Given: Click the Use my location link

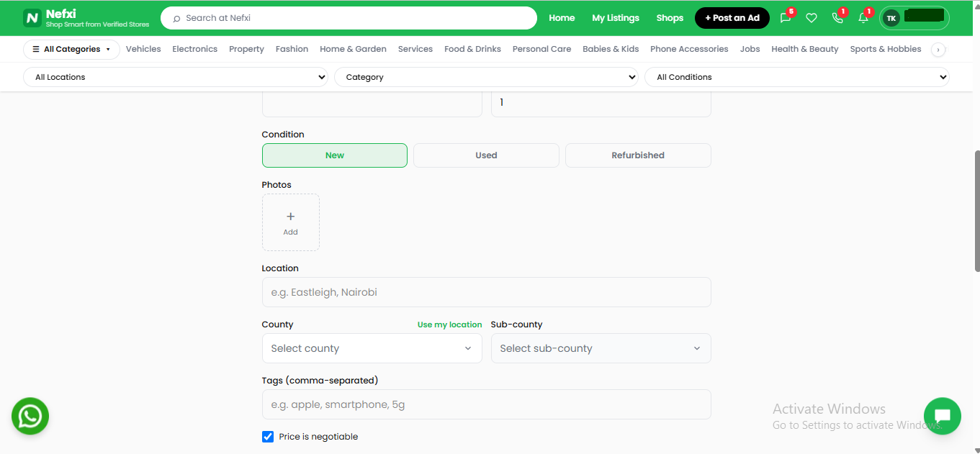Looking at the screenshot, I should coord(450,324).
